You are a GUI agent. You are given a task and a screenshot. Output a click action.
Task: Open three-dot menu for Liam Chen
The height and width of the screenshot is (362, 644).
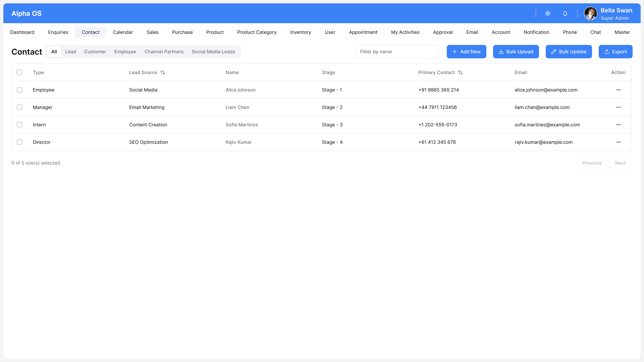[618, 107]
